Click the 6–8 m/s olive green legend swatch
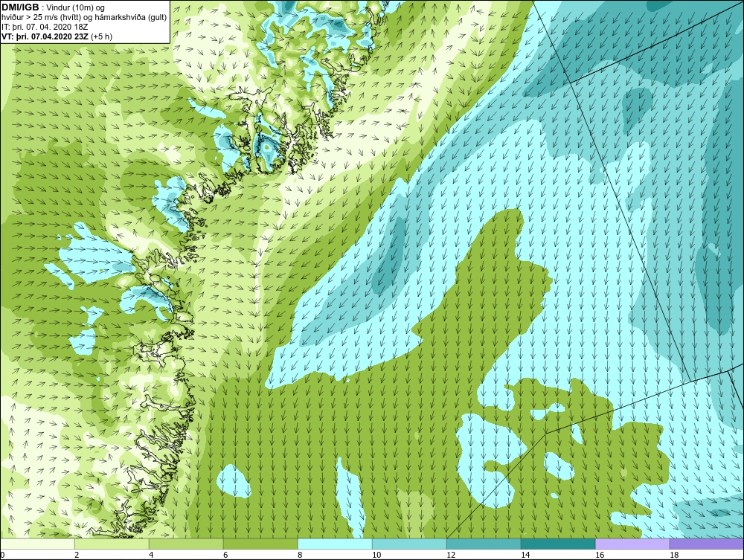The height and width of the screenshot is (560, 744). click(260, 544)
